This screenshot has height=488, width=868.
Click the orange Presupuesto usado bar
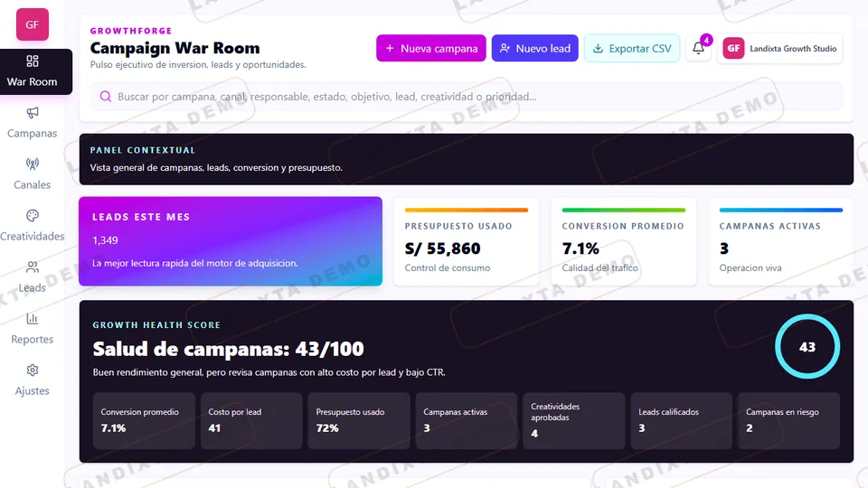(x=467, y=211)
